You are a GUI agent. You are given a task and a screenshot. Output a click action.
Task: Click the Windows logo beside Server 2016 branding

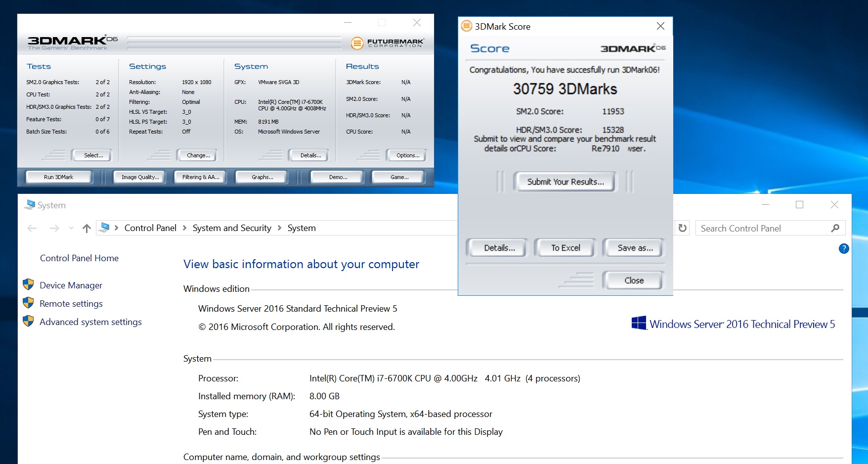[639, 323]
